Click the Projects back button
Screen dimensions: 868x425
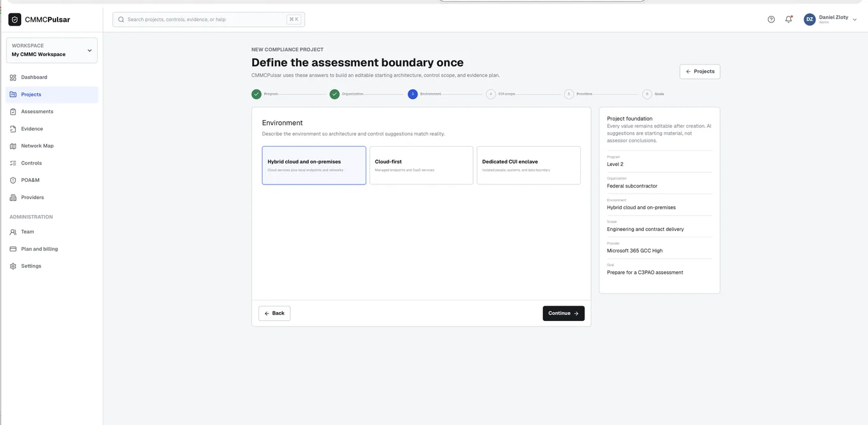tap(700, 71)
